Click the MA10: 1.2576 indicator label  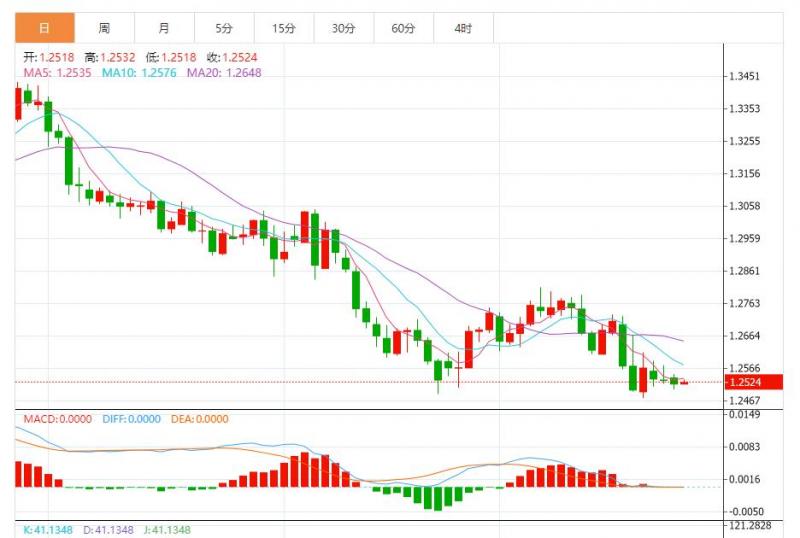pos(139,73)
